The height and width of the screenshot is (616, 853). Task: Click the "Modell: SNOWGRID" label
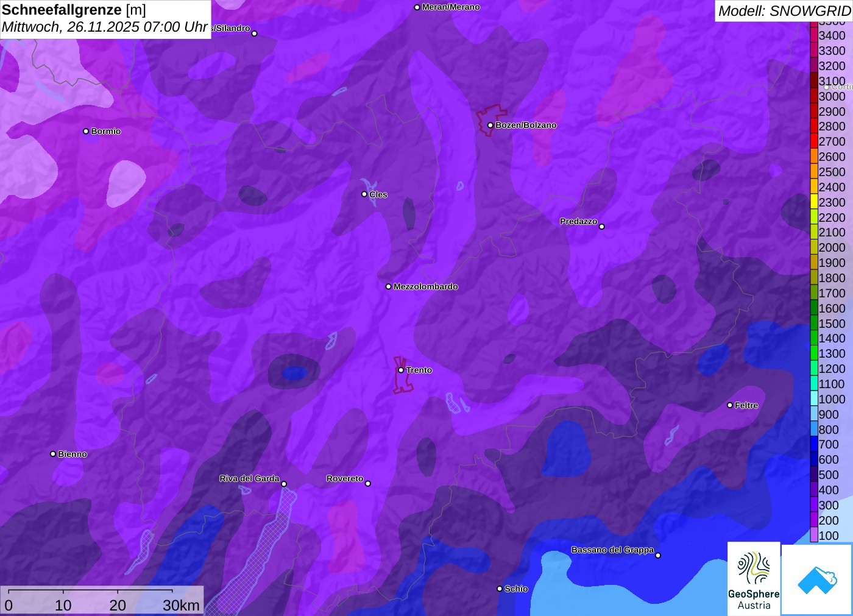784,11
